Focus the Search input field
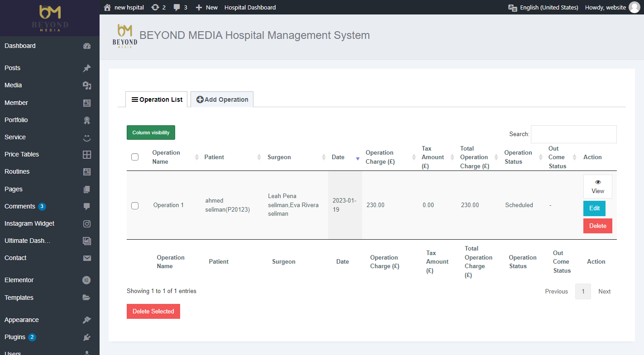Viewport: 644px width, 355px height. coord(573,134)
